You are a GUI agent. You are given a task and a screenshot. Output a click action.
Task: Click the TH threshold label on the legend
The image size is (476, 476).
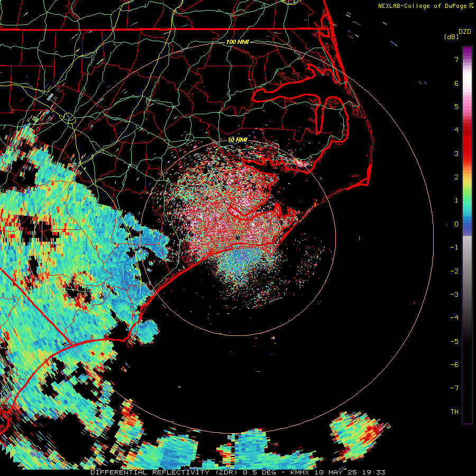coord(454,411)
